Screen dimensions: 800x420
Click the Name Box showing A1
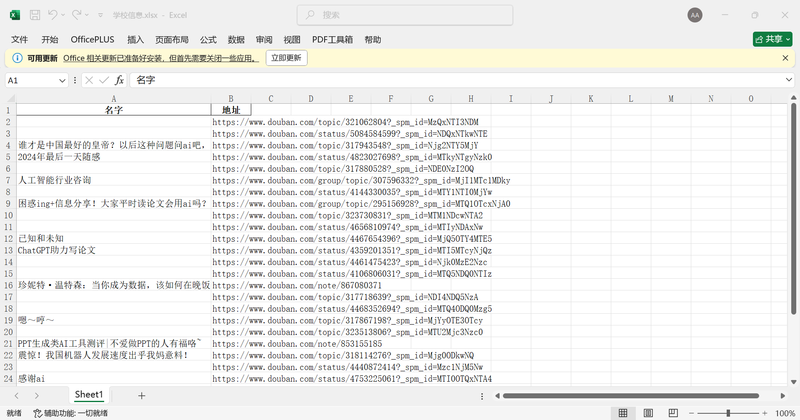[x=31, y=80]
